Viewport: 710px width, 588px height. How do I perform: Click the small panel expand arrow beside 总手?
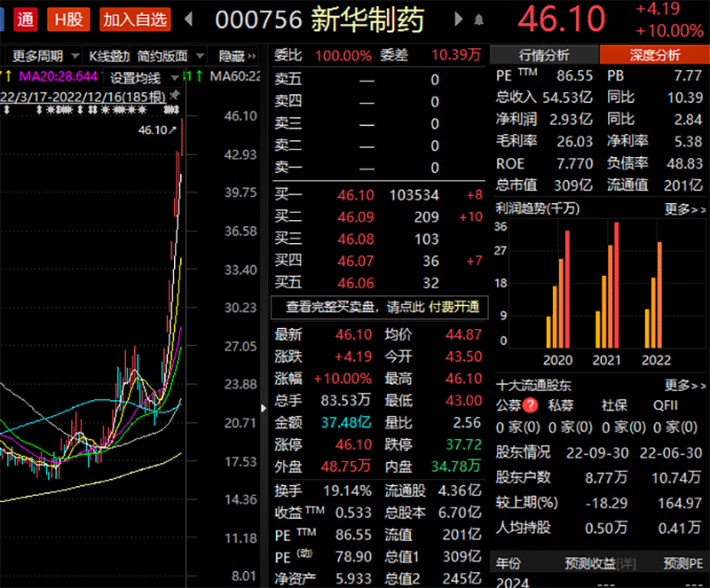point(264,408)
